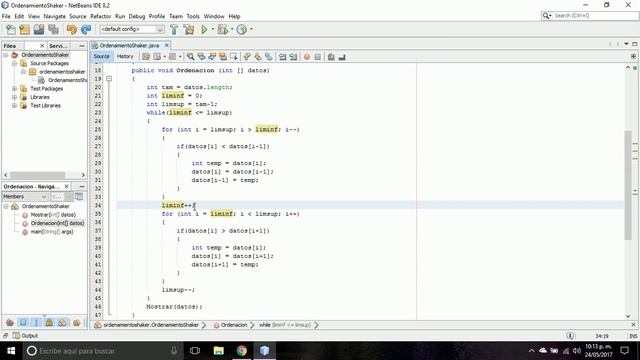Collapse the OrdenamientoShaker project node
Viewport: 640px width, 360px height.
tap(6, 55)
